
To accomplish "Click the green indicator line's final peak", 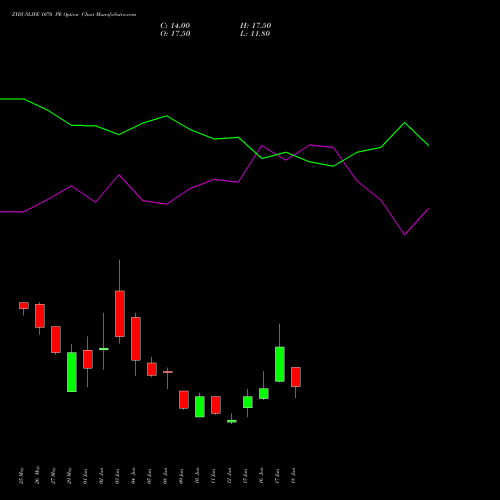I will click(x=405, y=123).
